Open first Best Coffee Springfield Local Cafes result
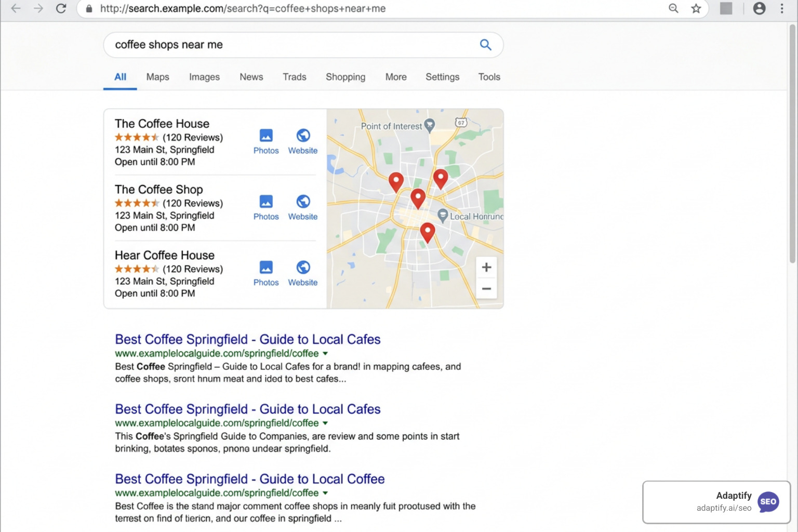The image size is (798, 532). 248,339
